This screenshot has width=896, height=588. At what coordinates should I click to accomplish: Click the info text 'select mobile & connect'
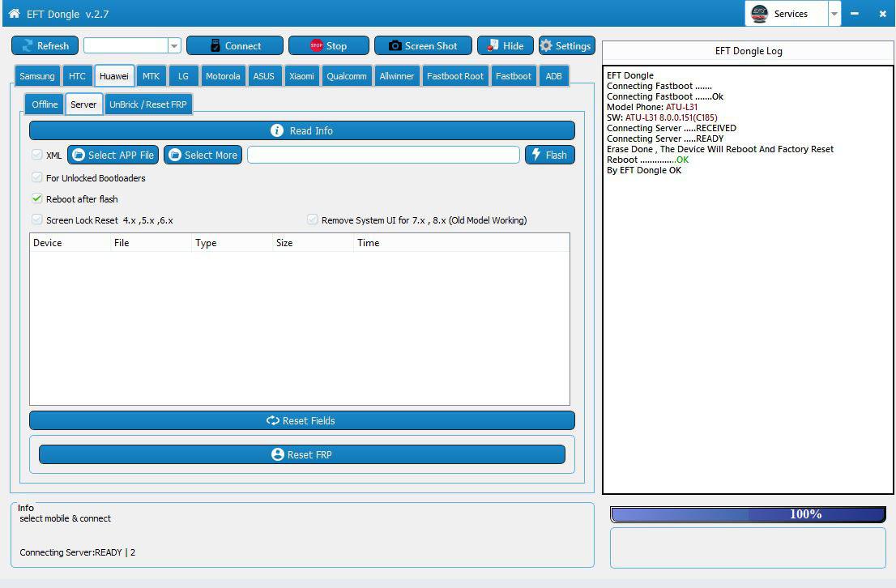(x=65, y=518)
